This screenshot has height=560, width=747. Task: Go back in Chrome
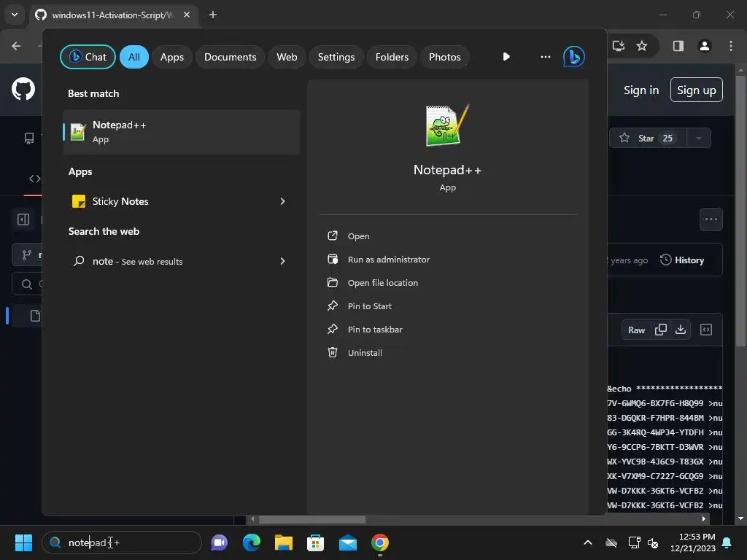[16, 46]
